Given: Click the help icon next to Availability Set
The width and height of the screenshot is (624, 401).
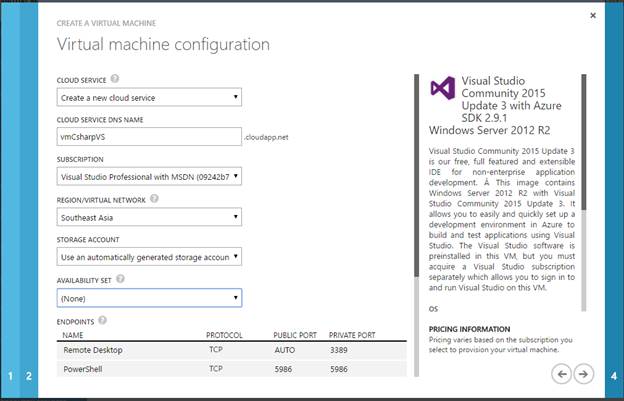Looking at the screenshot, I should [x=120, y=279].
